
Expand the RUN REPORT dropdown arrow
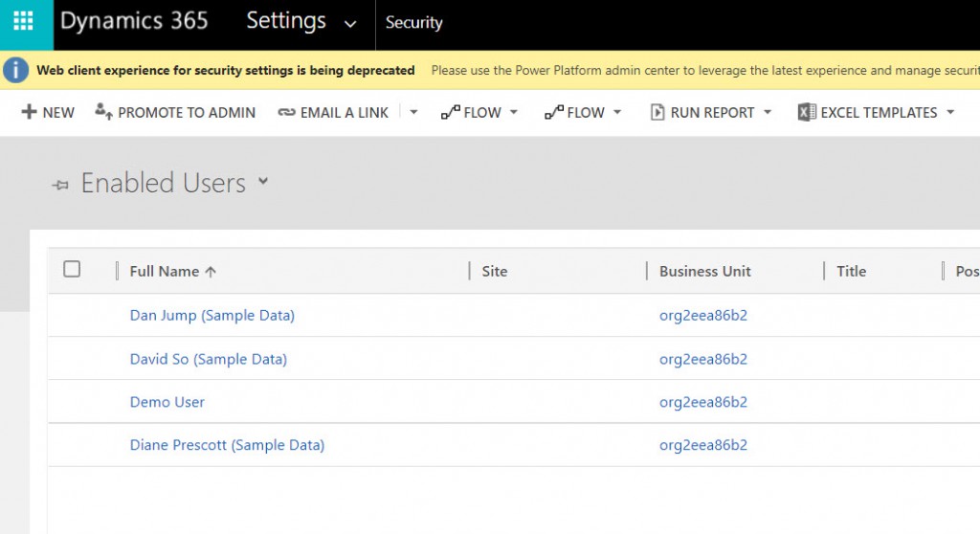click(768, 113)
